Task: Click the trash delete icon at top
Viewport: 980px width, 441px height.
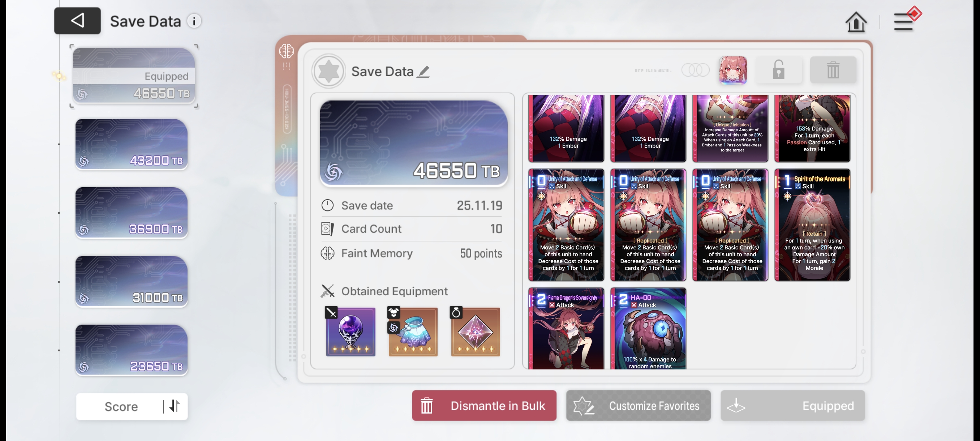Action: [x=833, y=70]
